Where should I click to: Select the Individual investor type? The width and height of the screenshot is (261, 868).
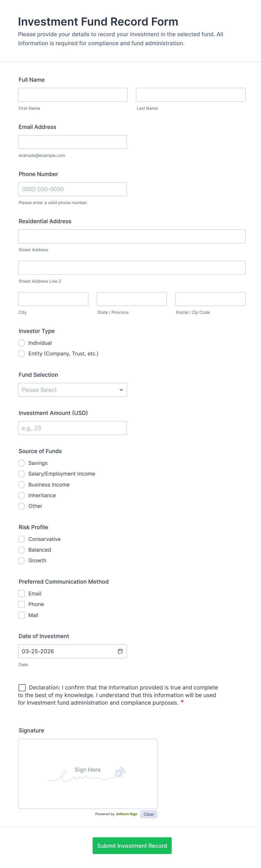pyautogui.click(x=22, y=343)
